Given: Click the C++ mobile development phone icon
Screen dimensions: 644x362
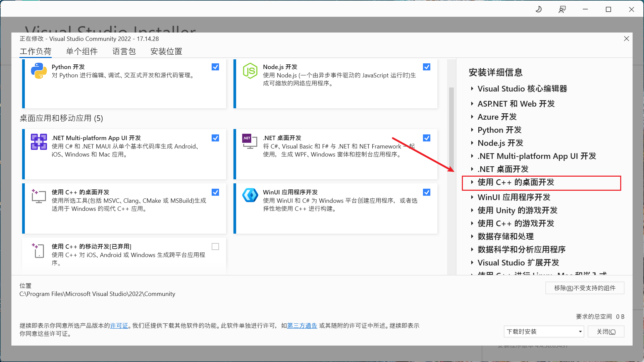Looking at the screenshot, I should [38, 250].
